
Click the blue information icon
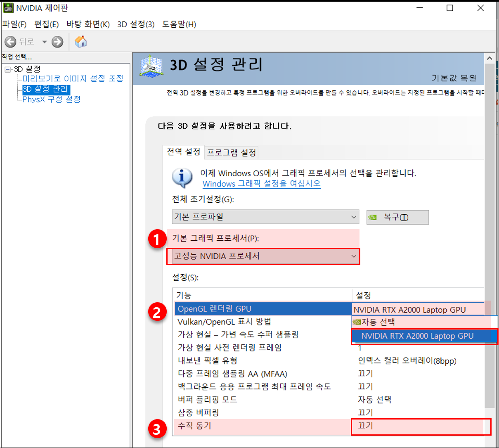[x=182, y=178]
